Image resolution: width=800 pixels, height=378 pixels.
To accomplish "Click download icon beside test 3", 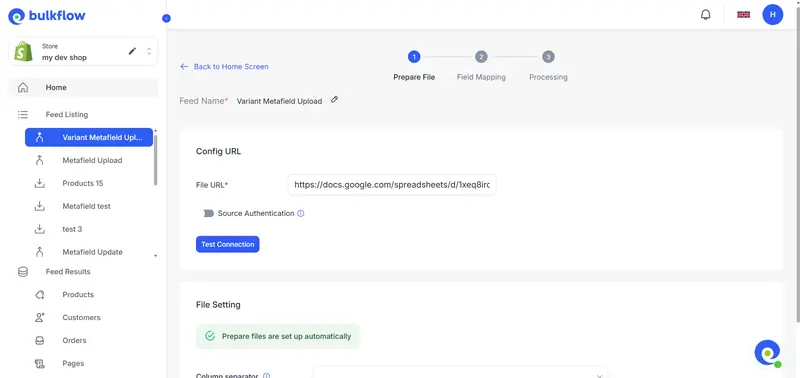I will coord(40,229).
